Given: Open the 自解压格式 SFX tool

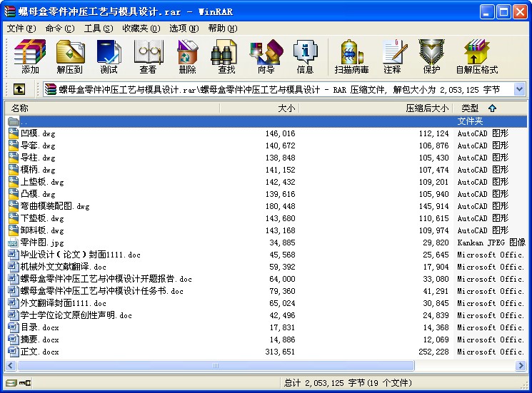Looking at the screenshot, I should coord(476,57).
